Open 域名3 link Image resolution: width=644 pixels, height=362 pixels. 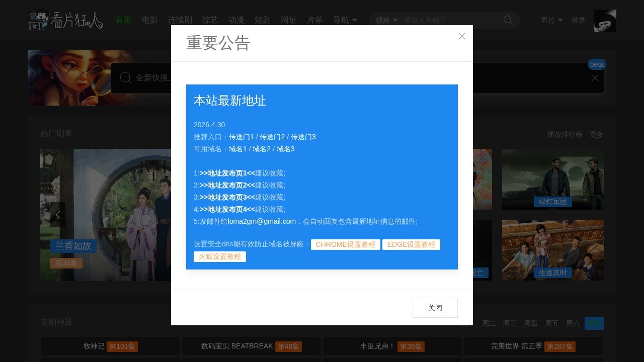point(286,149)
